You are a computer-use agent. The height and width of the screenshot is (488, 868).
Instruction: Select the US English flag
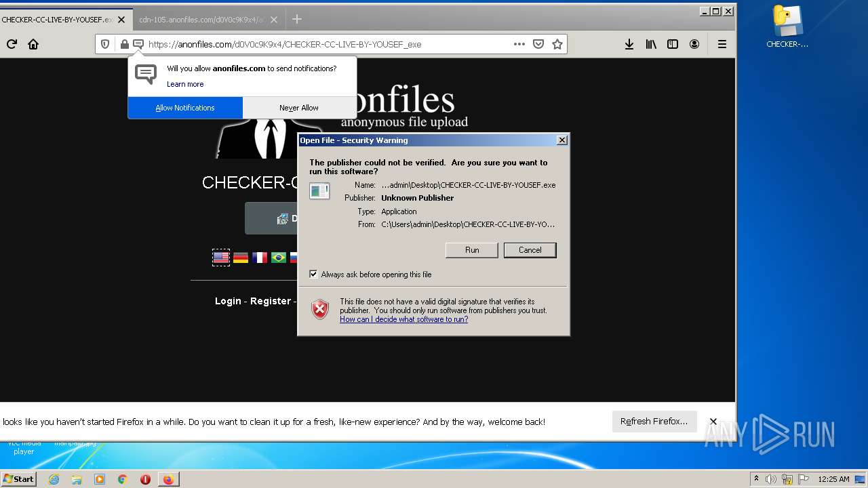[x=221, y=258]
